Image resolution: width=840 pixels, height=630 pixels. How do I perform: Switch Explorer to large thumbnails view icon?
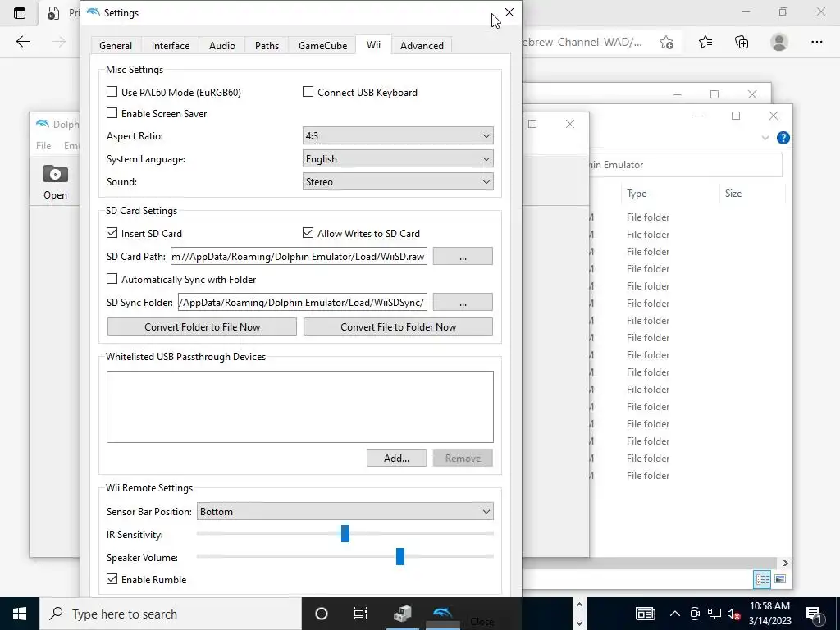click(x=780, y=579)
